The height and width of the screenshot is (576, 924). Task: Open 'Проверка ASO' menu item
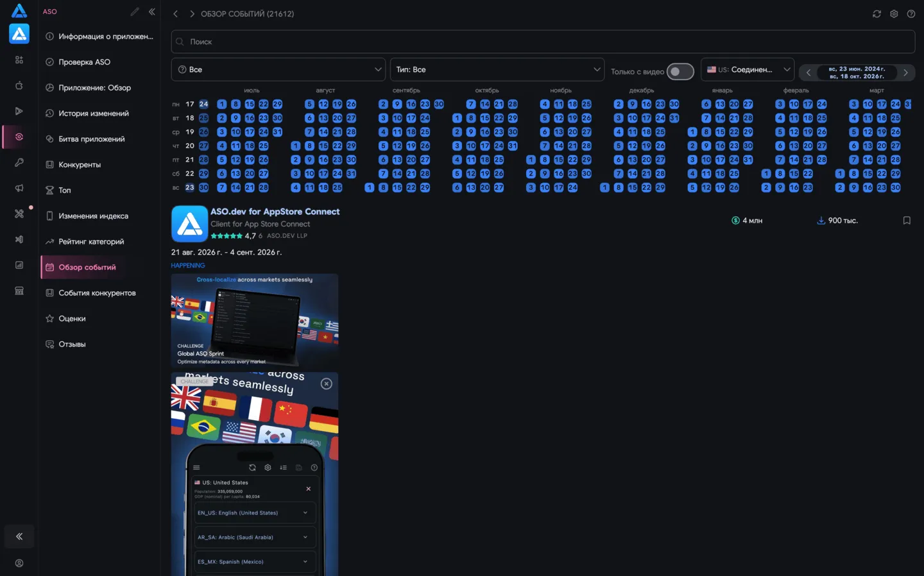pyautogui.click(x=99, y=62)
